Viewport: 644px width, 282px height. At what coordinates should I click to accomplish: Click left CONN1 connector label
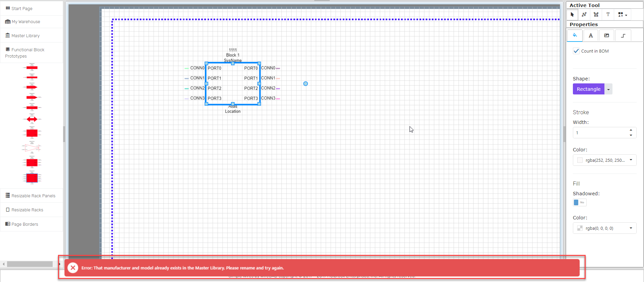click(x=197, y=78)
